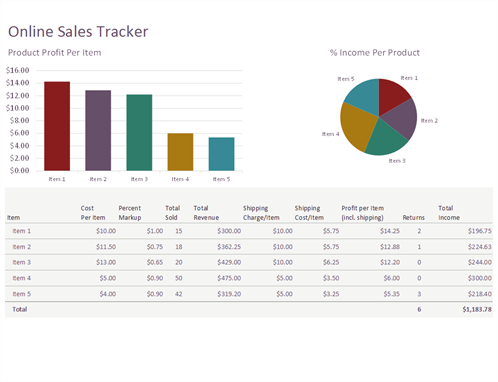Select the dark red Item 1 bar
Viewport: 498px width, 382px height.
click(57, 126)
